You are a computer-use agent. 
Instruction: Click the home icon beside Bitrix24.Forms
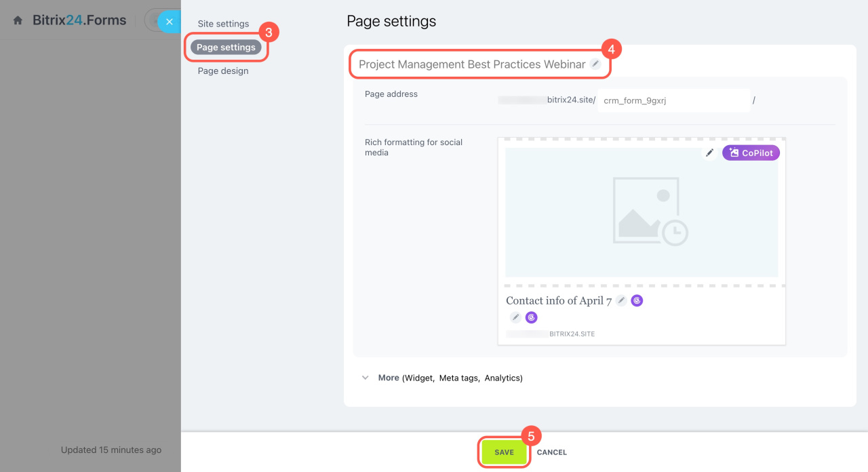point(18,21)
